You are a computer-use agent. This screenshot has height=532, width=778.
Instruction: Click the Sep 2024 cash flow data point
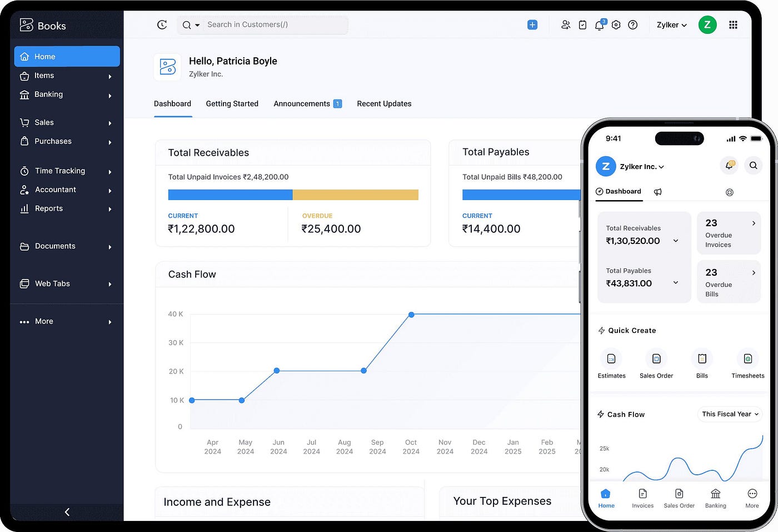point(363,371)
